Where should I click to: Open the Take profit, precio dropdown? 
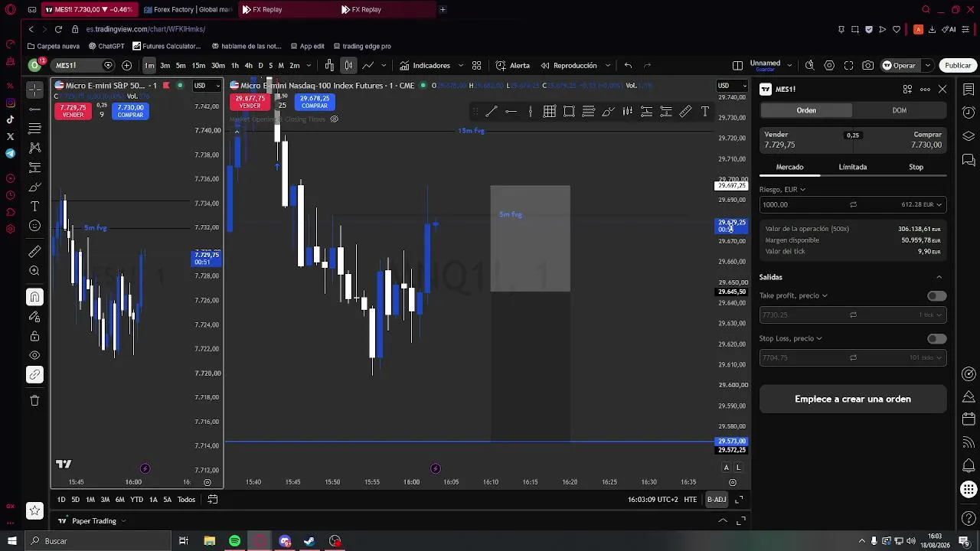793,295
